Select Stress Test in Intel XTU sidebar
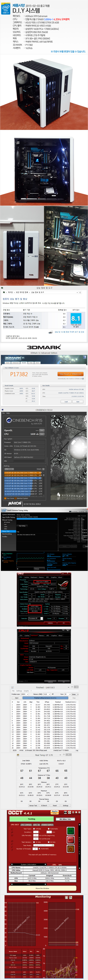The width and height of the screenshot is (88, 980). pyautogui.click(x=8, y=531)
